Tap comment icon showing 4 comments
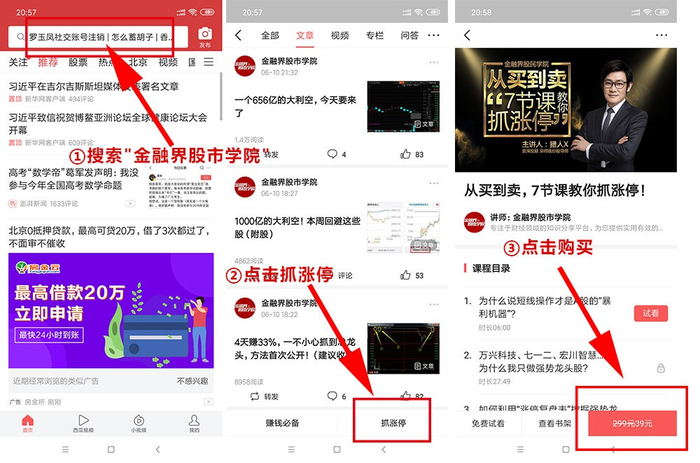Viewport: 700px width, 463px height. coord(332,154)
